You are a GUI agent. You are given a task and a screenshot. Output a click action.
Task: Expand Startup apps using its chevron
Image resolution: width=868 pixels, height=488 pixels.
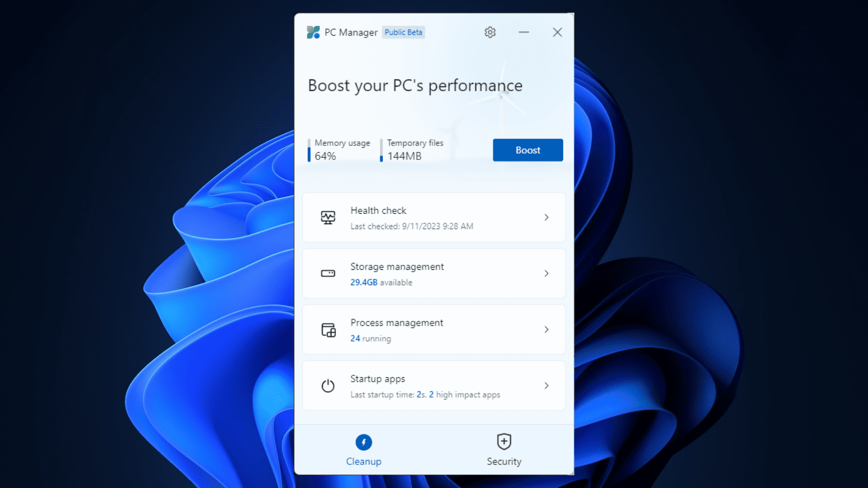pos(547,386)
